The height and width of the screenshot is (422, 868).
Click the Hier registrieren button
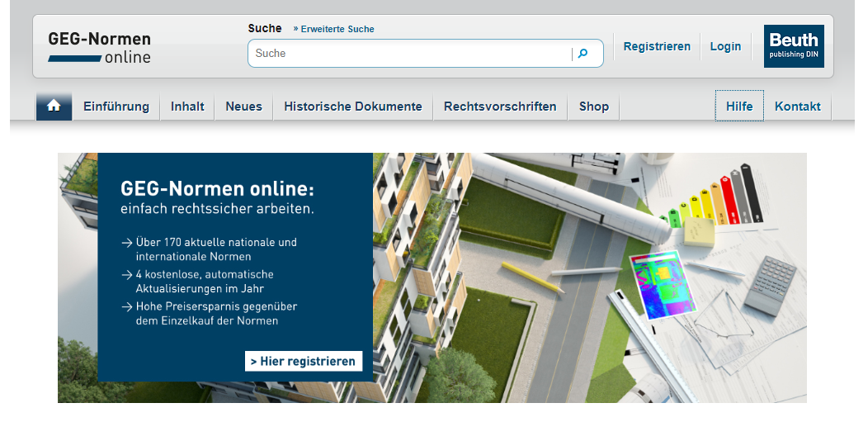tap(304, 361)
